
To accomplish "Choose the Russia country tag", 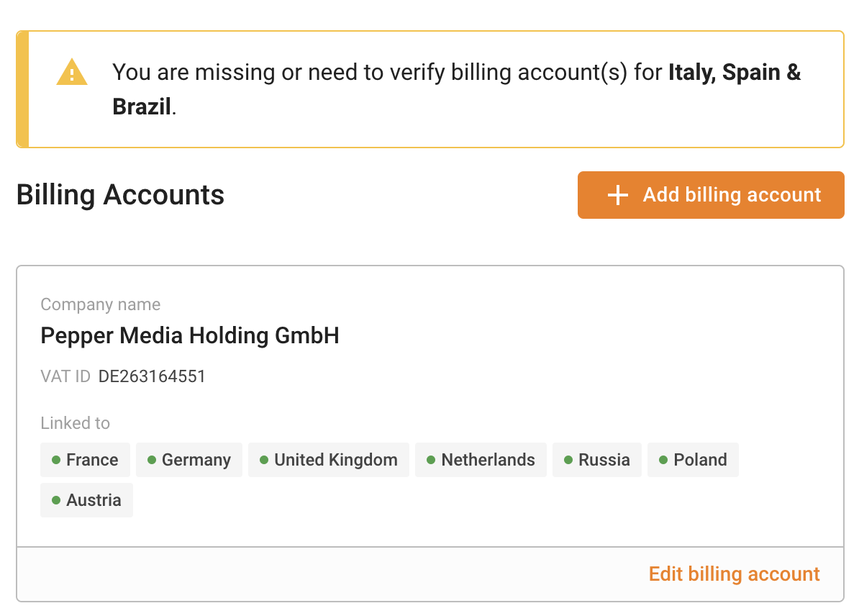I will pyautogui.click(x=597, y=460).
